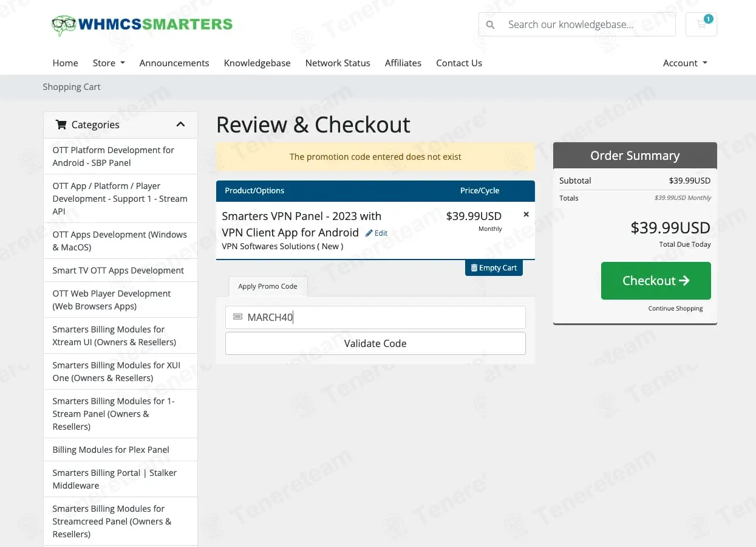View the Network Status page

(x=338, y=63)
